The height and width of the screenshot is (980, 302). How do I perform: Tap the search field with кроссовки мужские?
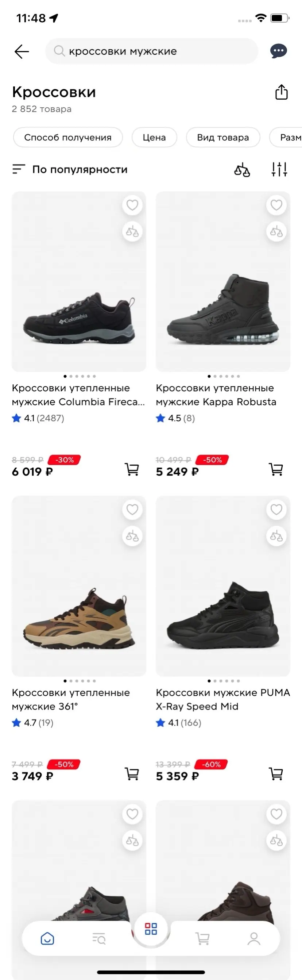152,51
